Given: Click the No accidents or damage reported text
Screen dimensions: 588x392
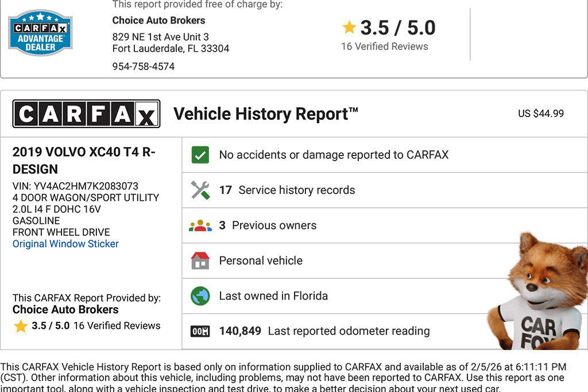Looking at the screenshot, I should pos(334,155).
